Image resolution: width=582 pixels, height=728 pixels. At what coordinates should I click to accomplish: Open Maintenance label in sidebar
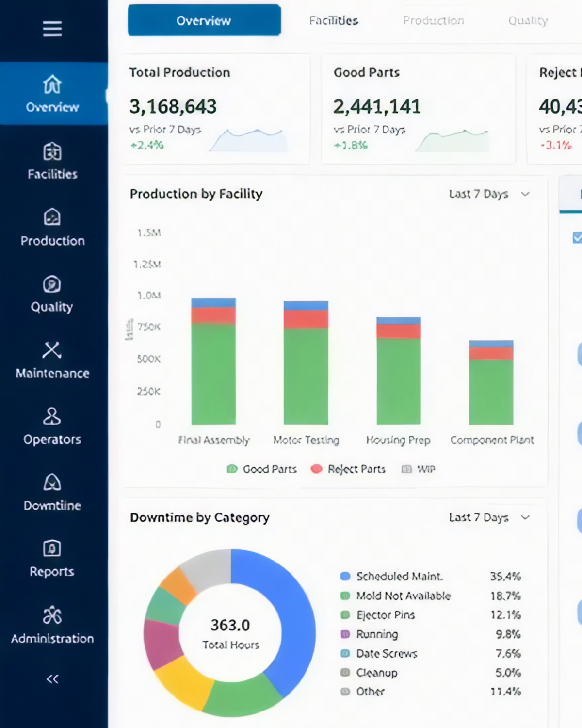click(52, 373)
